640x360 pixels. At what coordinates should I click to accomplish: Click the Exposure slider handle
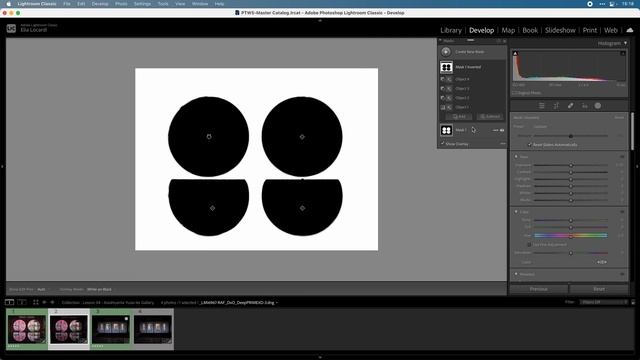571,165
